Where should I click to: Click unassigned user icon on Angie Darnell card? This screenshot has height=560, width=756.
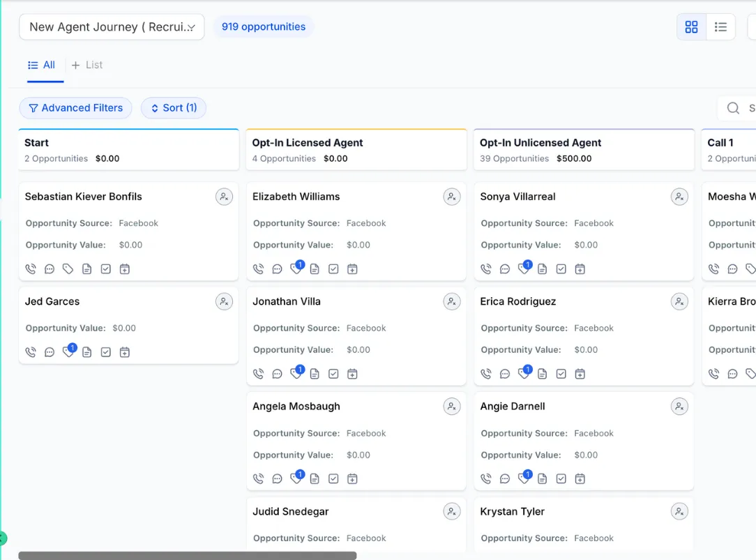coord(679,407)
